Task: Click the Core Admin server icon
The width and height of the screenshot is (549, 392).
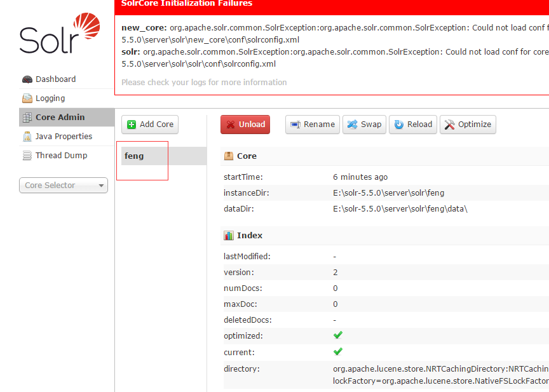Action: tap(27, 118)
